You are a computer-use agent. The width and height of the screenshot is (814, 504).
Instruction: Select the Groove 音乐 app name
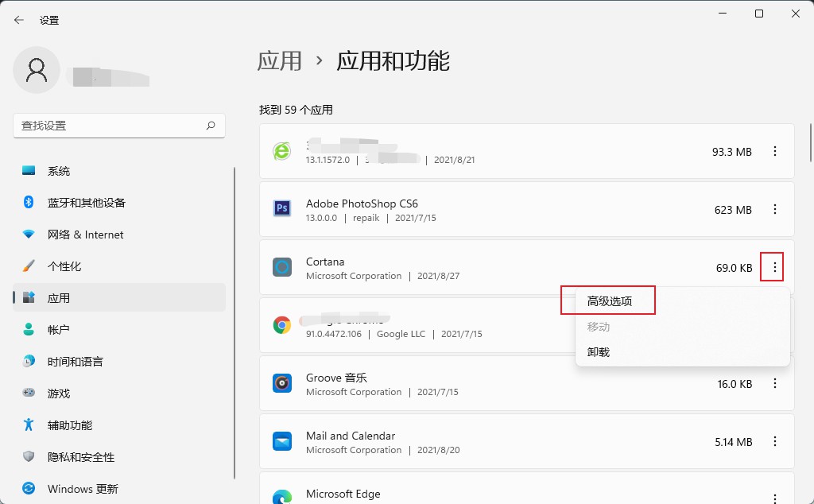(336, 378)
